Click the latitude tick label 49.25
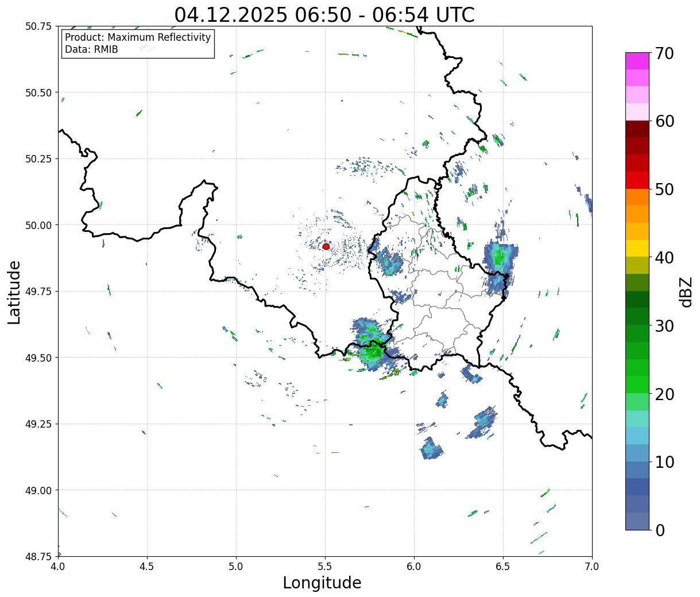 pos(38,424)
